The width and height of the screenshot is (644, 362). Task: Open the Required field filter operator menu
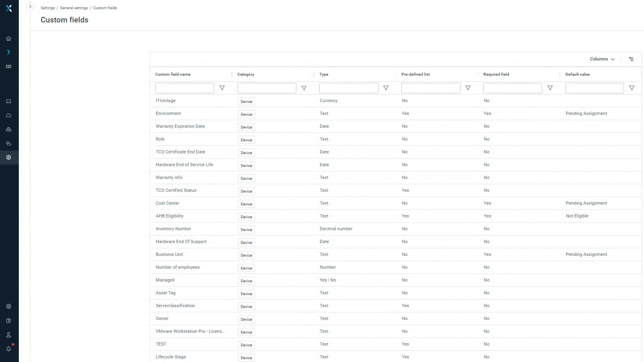pyautogui.click(x=550, y=88)
